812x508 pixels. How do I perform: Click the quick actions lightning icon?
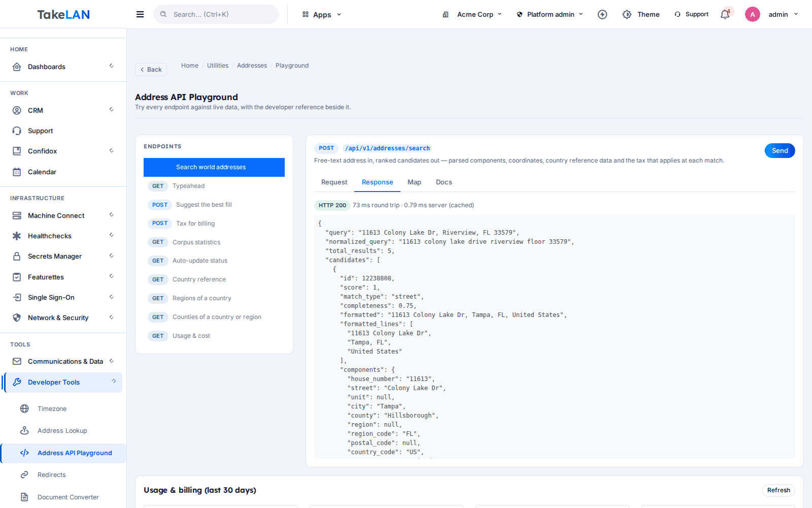(x=602, y=14)
